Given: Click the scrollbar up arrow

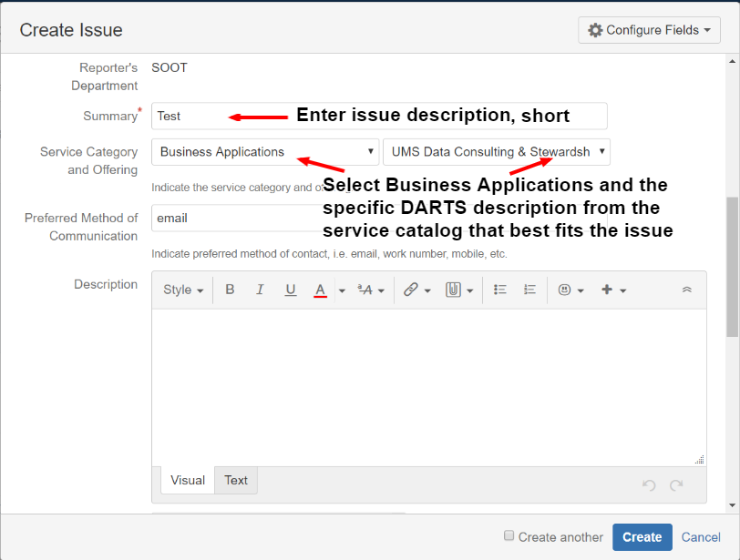Looking at the screenshot, I should click(x=732, y=61).
